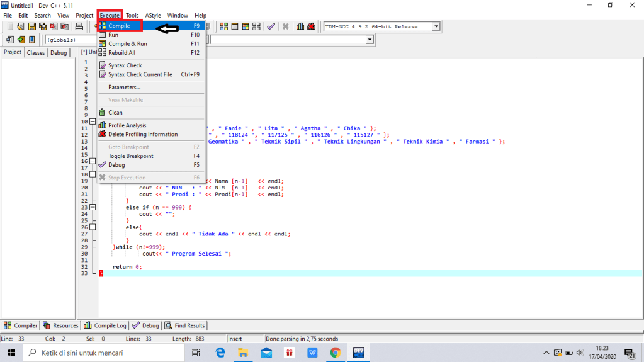Collapse the code fold at line 18
Viewport: 644px width, 362px height.
point(93,174)
